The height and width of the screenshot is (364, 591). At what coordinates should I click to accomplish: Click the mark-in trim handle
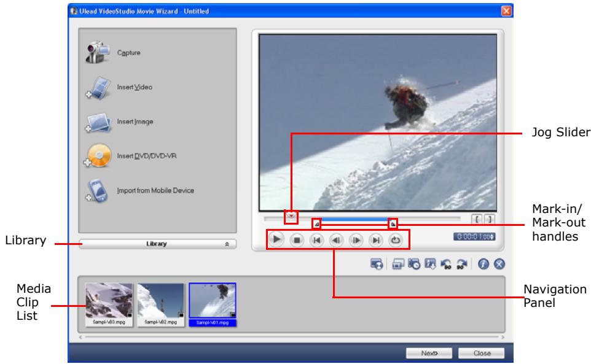point(317,224)
